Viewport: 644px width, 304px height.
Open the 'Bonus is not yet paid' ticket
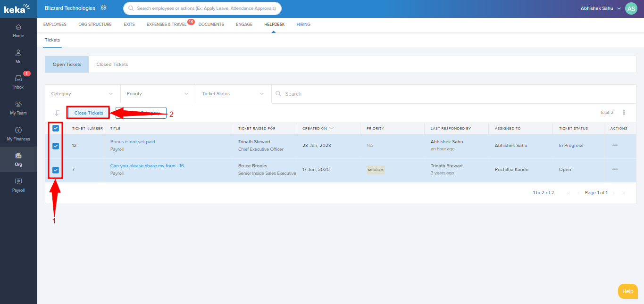133,142
